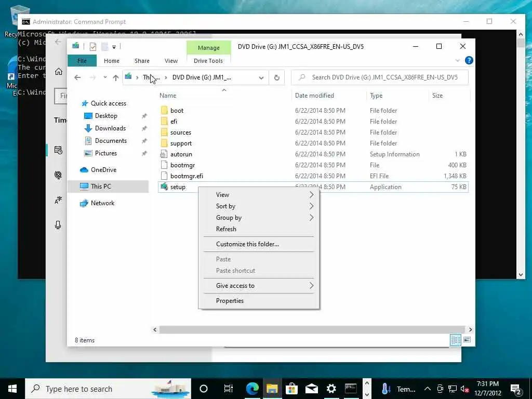Screen dimensions: 532x399
Task: Choose Refresh from the context menu
Action: click(259, 229)
